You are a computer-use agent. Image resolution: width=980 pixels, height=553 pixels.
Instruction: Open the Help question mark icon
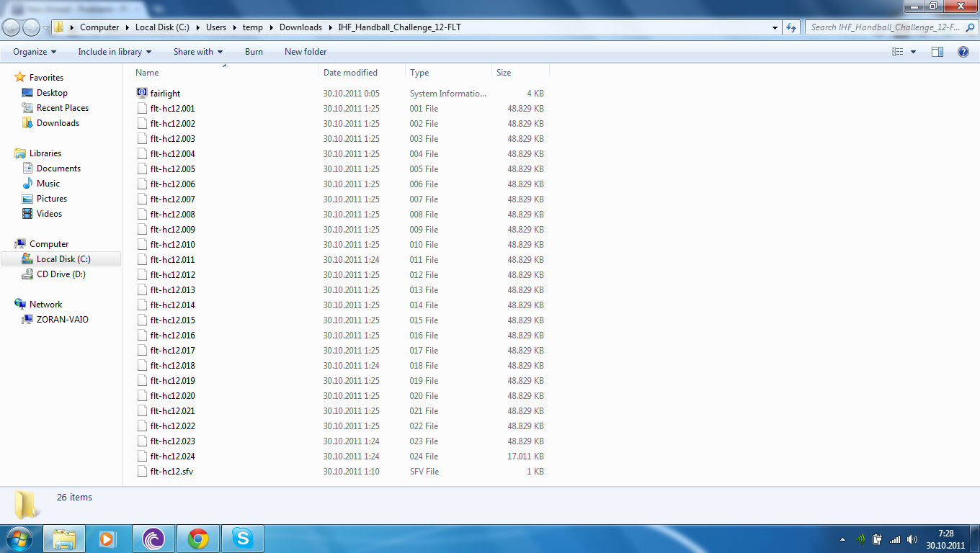pyautogui.click(x=963, y=52)
